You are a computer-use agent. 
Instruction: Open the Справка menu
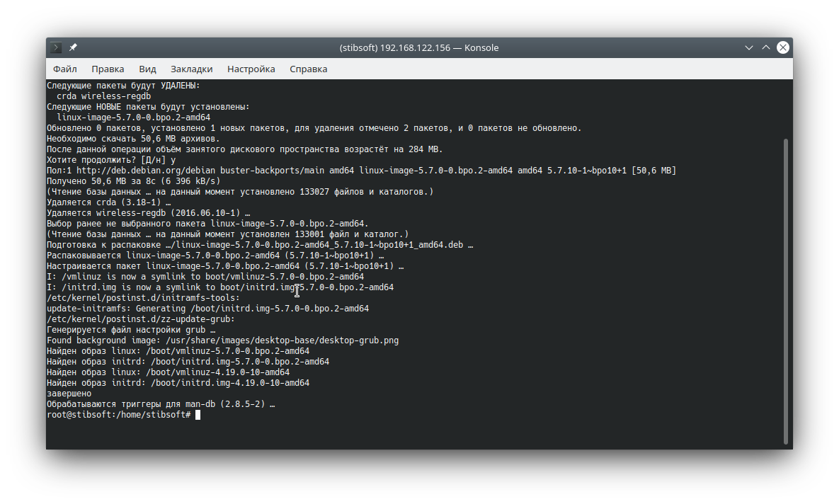pyautogui.click(x=308, y=69)
